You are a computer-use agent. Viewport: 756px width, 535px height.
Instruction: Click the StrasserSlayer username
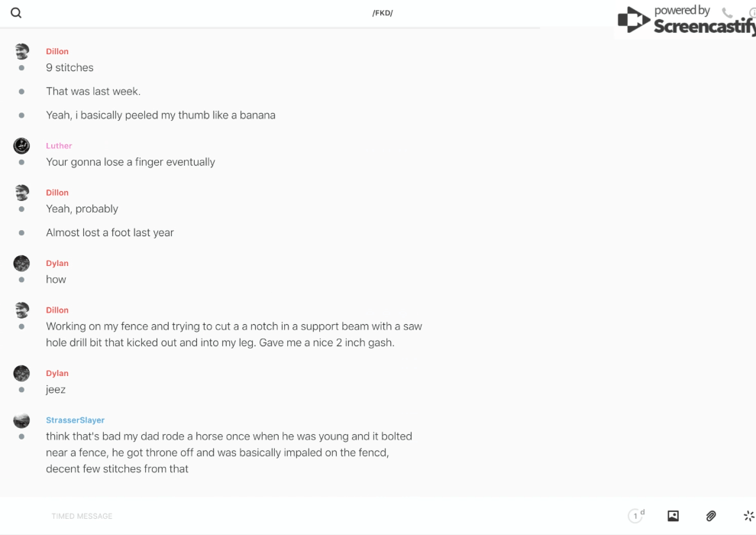[x=75, y=420]
